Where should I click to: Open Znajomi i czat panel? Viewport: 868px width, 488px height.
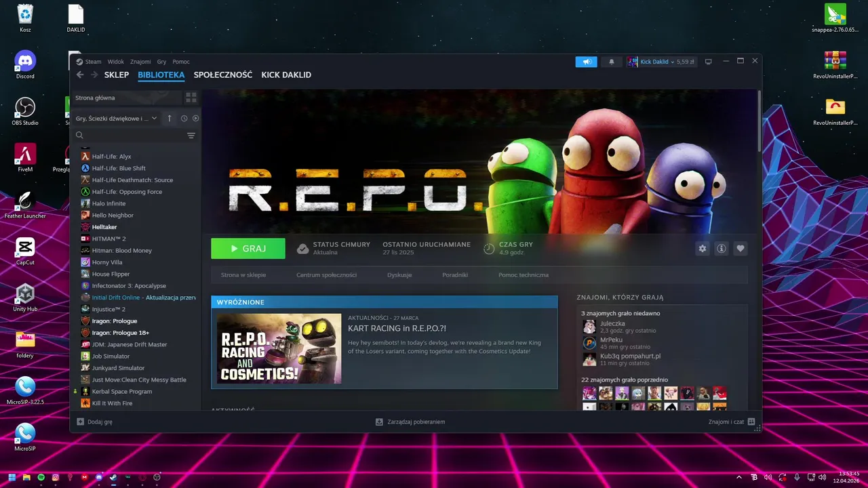[731, 422]
